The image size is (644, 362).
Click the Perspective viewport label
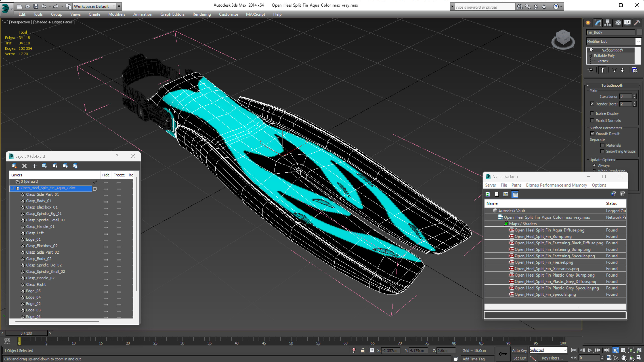(x=21, y=22)
